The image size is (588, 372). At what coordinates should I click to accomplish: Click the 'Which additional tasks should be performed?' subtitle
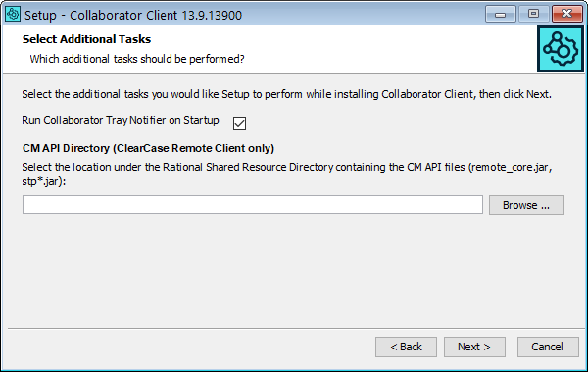[137, 59]
